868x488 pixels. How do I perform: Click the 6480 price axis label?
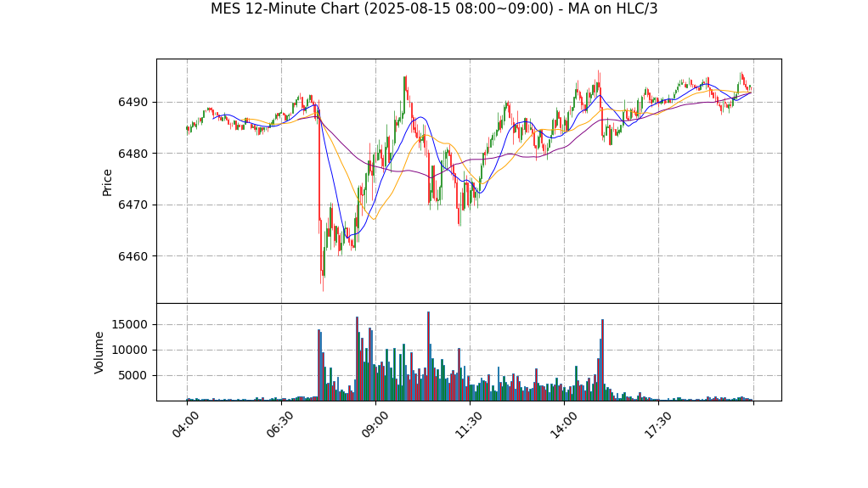[132, 154]
